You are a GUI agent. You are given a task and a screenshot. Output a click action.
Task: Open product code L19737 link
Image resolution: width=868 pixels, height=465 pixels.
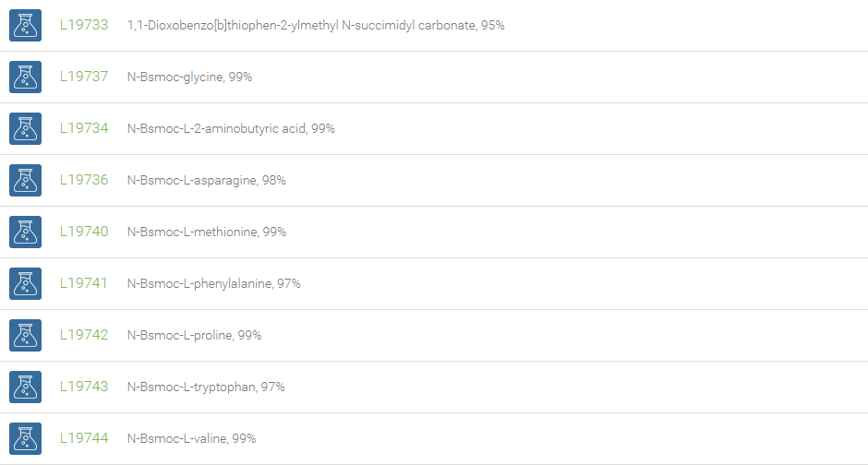pos(84,77)
